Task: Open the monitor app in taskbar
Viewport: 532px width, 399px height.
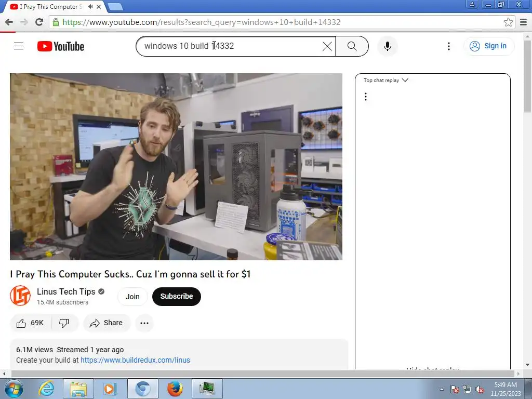Action: click(x=207, y=389)
